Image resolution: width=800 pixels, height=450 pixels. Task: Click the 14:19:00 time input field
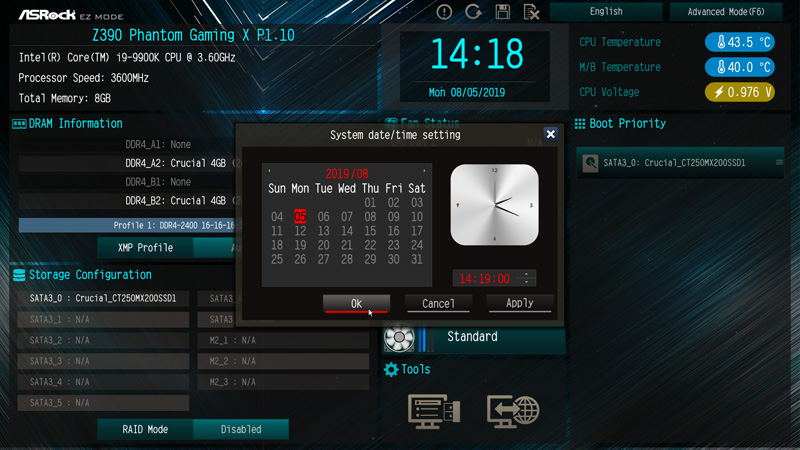[485, 279]
